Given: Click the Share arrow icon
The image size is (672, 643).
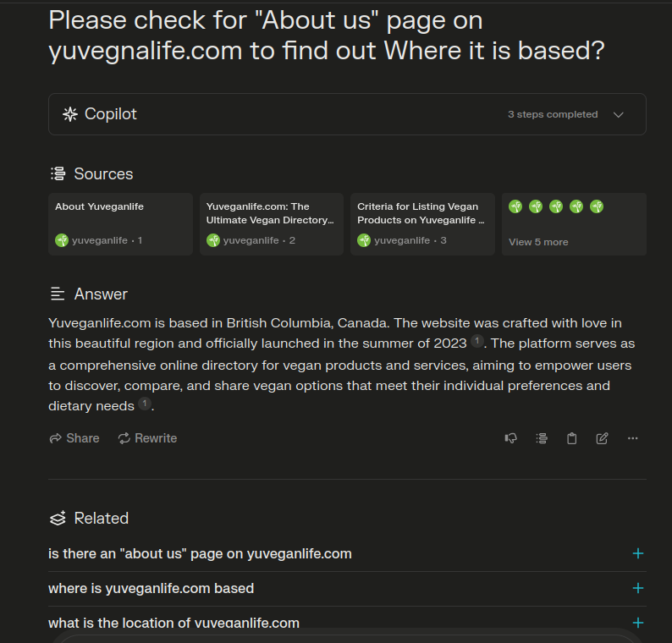Looking at the screenshot, I should tap(55, 438).
